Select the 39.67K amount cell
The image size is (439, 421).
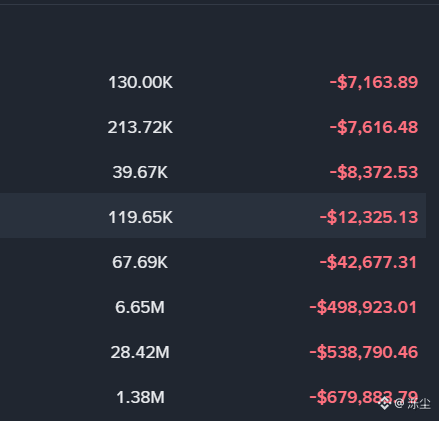pyautogui.click(x=140, y=172)
